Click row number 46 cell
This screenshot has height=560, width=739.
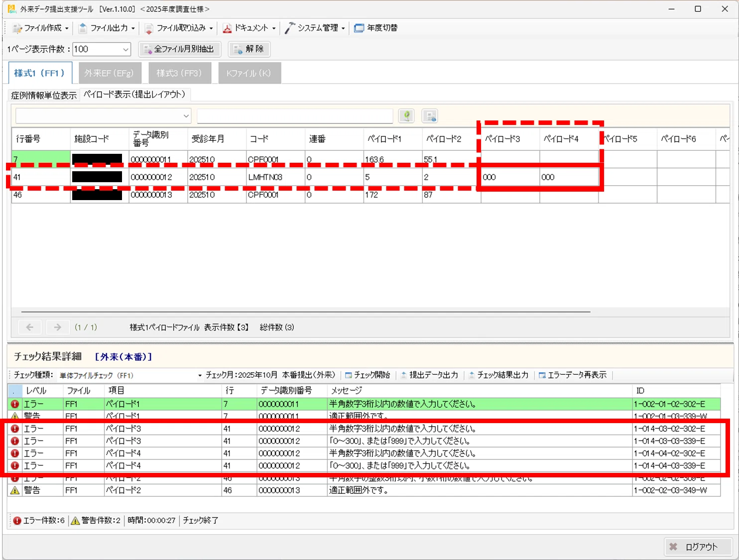pos(41,195)
